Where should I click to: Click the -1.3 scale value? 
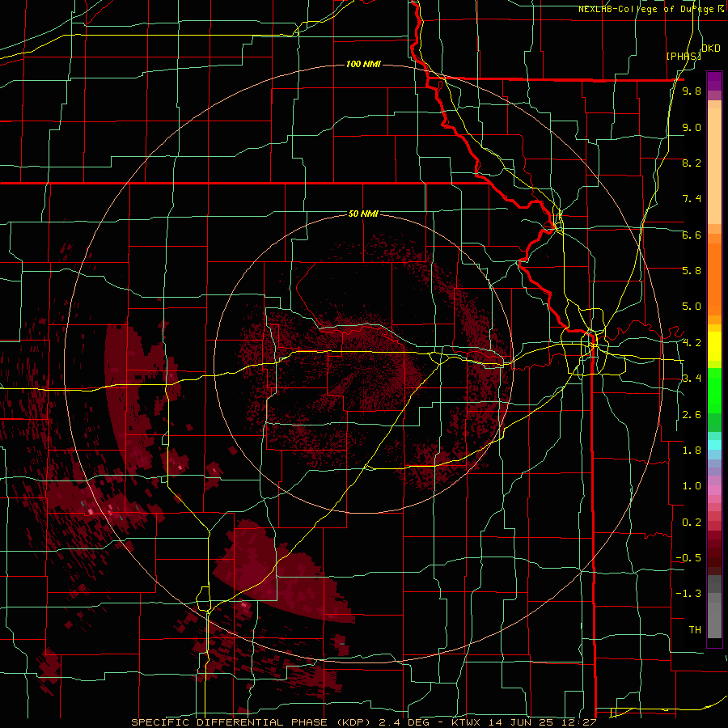(x=688, y=594)
